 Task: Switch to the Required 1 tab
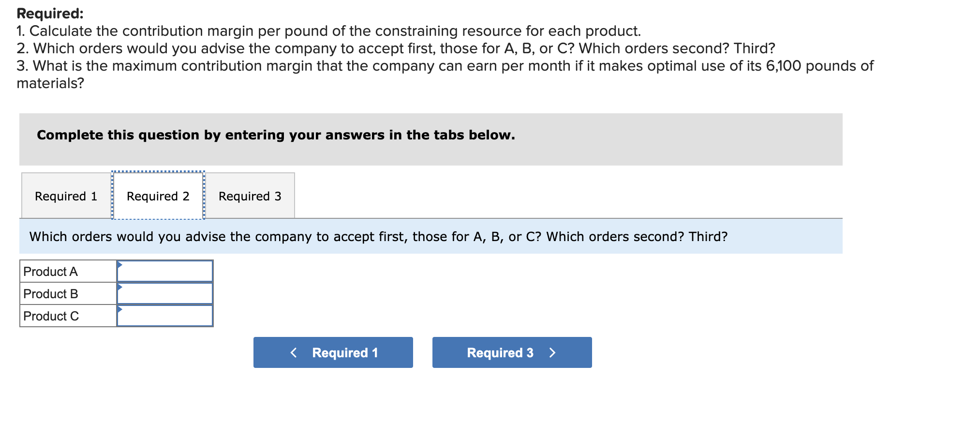[66, 196]
